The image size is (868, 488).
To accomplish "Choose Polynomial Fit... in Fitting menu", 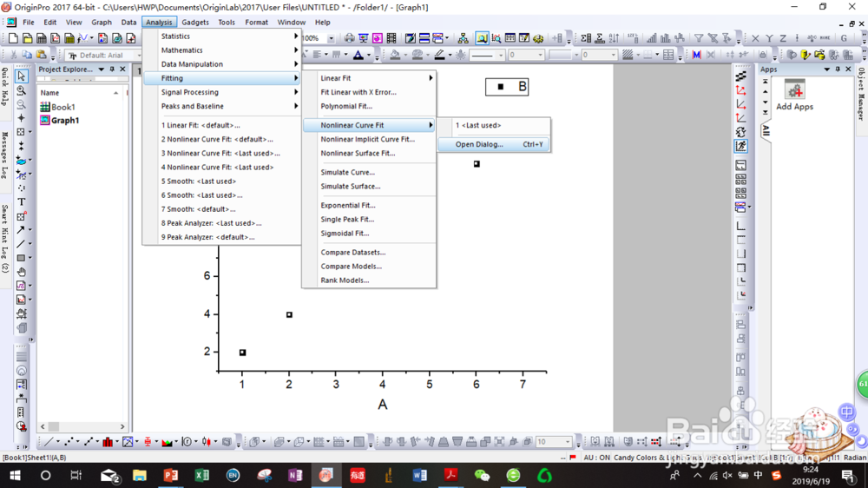I will pos(346,106).
